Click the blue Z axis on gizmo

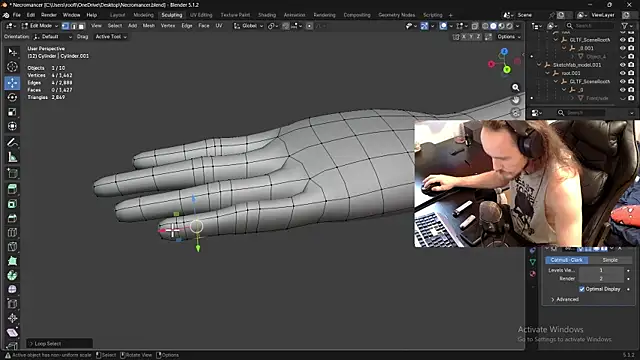point(504,51)
